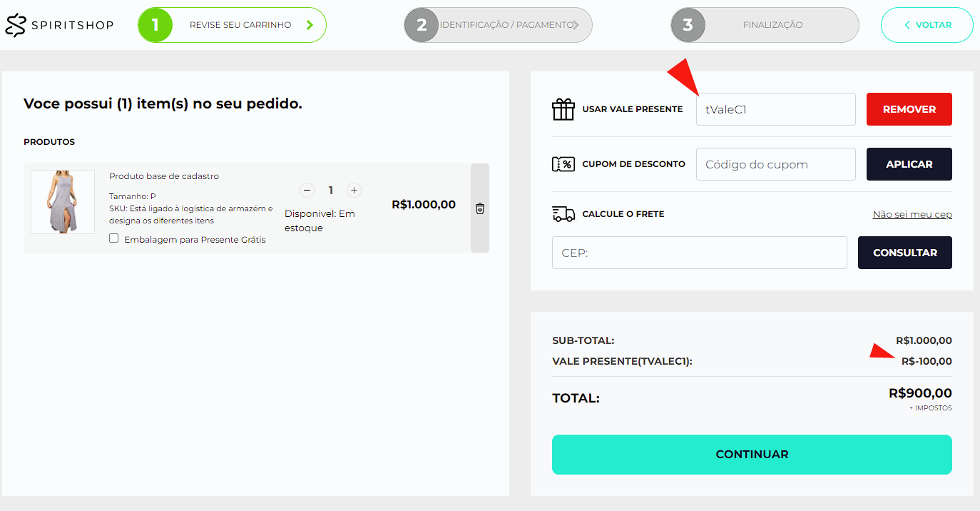Viewport: 980px width, 511px height.
Task: Click the dress product thumbnail
Action: (x=63, y=202)
